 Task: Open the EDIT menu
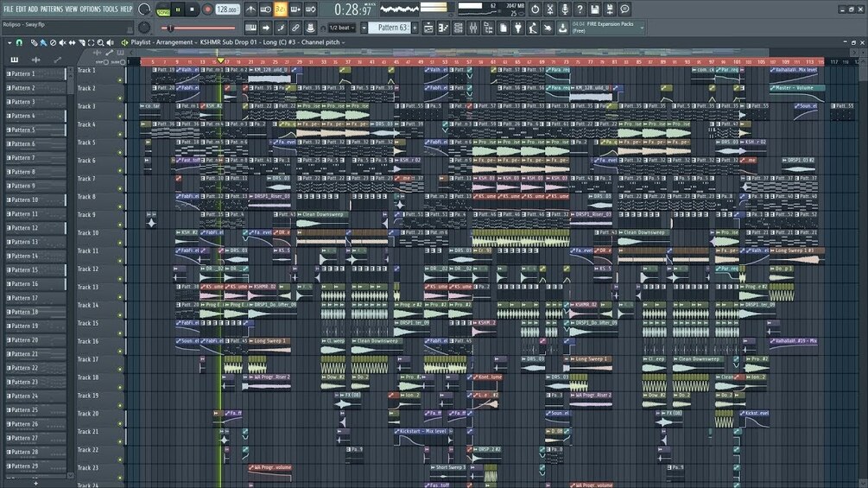(21, 10)
